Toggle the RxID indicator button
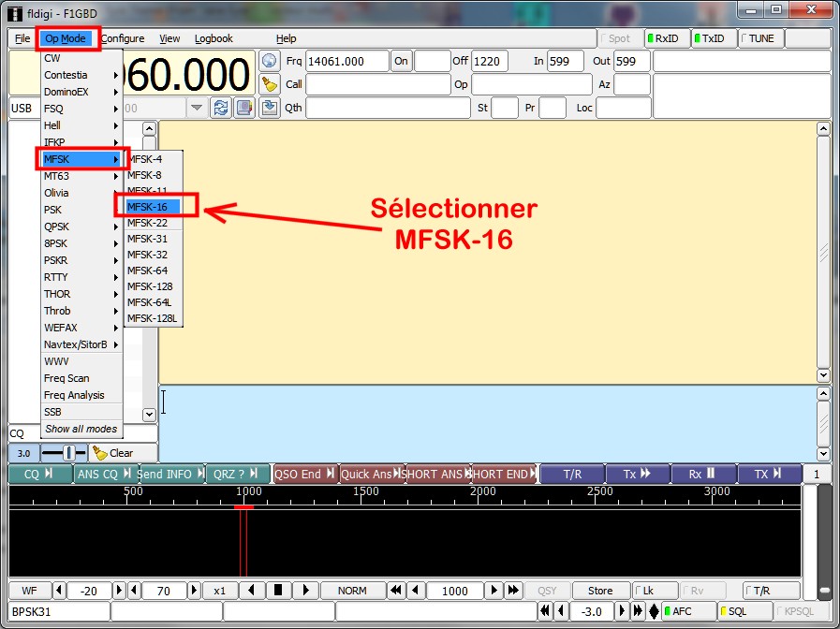The height and width of the screenshot is (629, 840). tap(668, 38)
